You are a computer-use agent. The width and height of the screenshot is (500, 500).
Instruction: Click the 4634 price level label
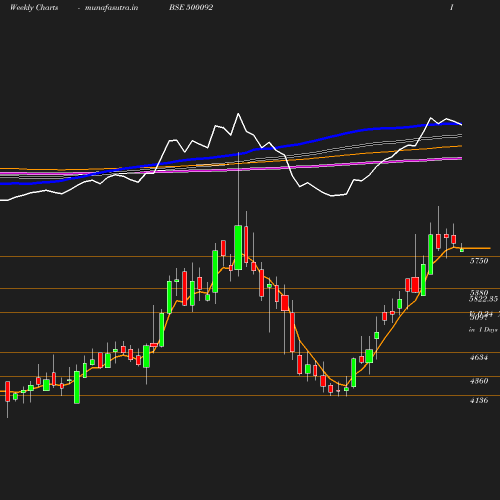[x=479, y=357]
